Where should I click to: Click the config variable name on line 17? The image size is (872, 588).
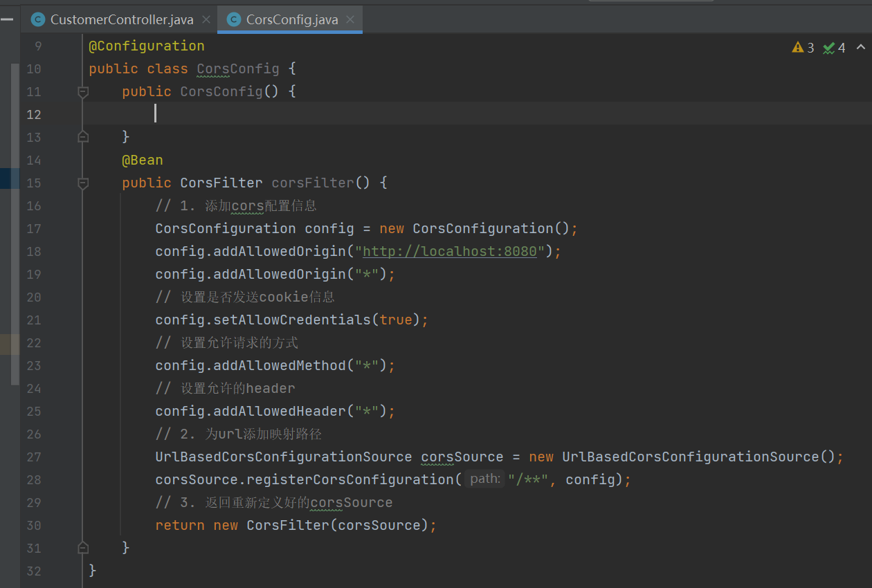point(329,229)
